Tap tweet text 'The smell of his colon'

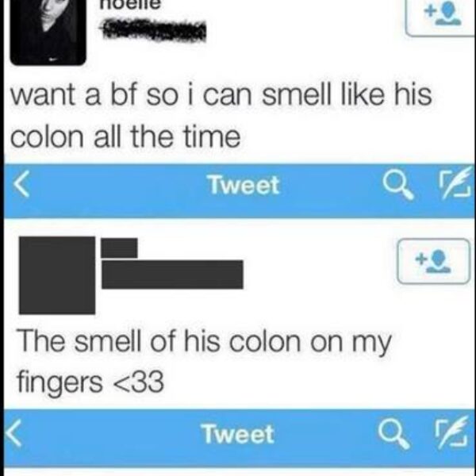pos(159,342)
